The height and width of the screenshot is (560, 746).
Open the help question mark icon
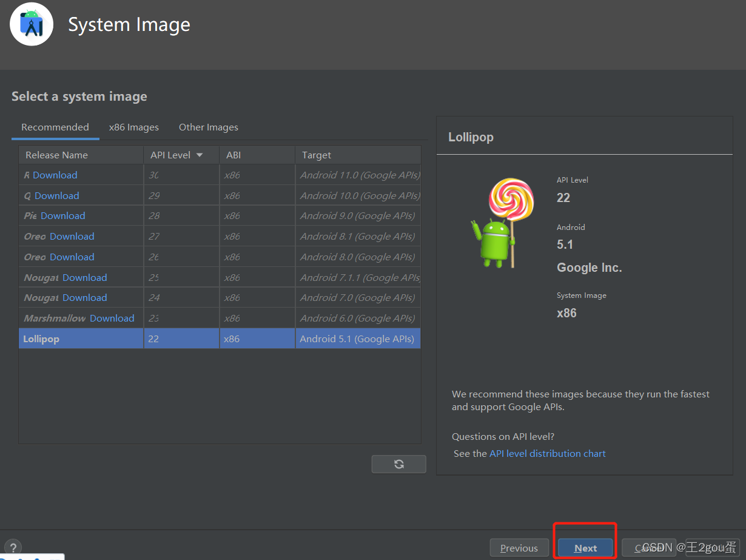point(13,547)
